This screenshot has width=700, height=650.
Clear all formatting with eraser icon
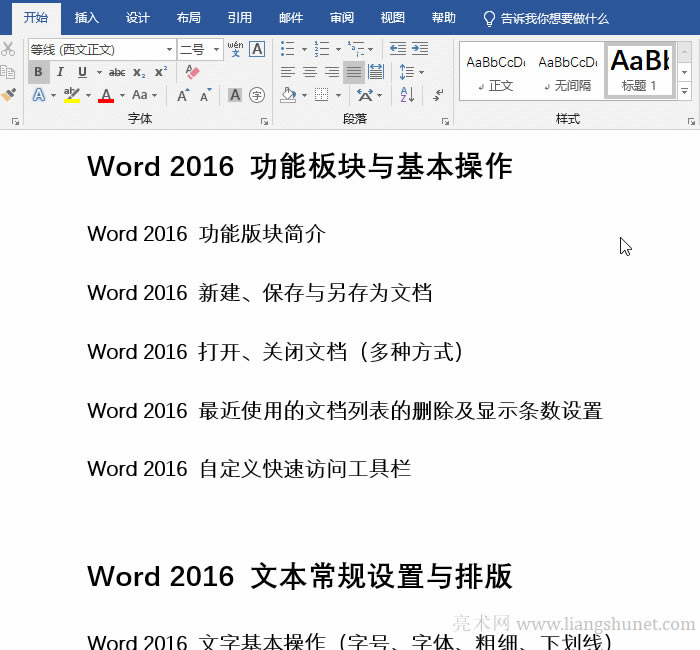[x=193, y=72]
